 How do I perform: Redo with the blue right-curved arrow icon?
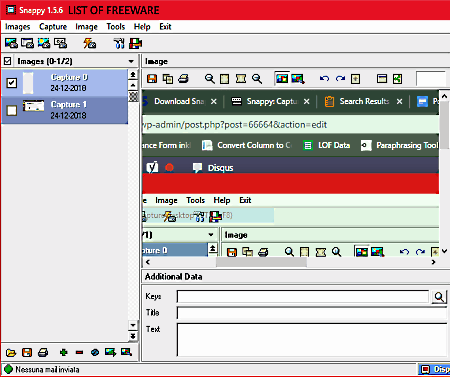[x=340, y=79]
